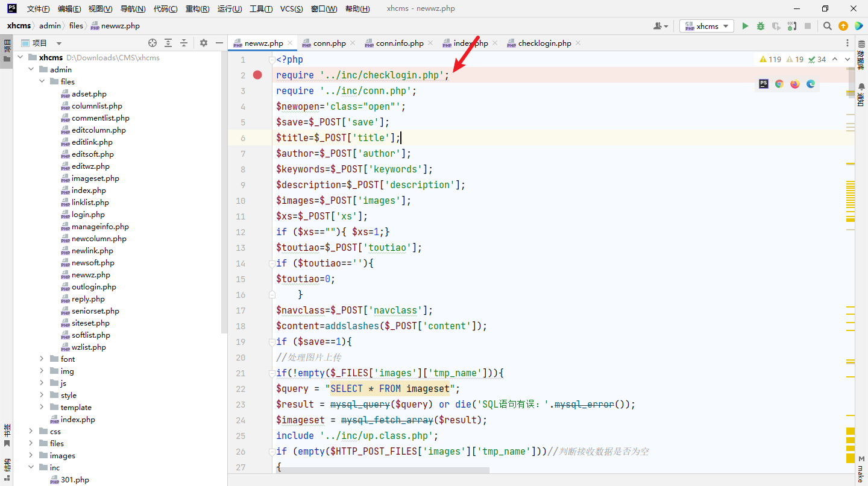Open the 导航(N) menu
The height and width of the screenshot is (486, 868).
pos(133,9)
